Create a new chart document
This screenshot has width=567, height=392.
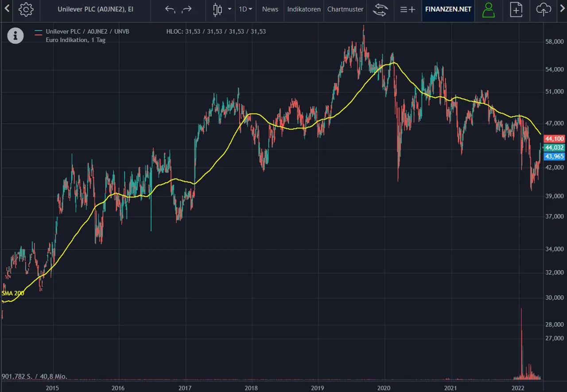point(516,9)
